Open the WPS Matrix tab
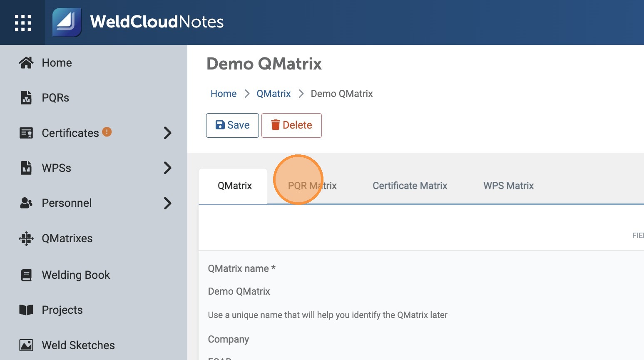This screenshot has height=360, width=644. pyautogui.click(x=508, y=186)
